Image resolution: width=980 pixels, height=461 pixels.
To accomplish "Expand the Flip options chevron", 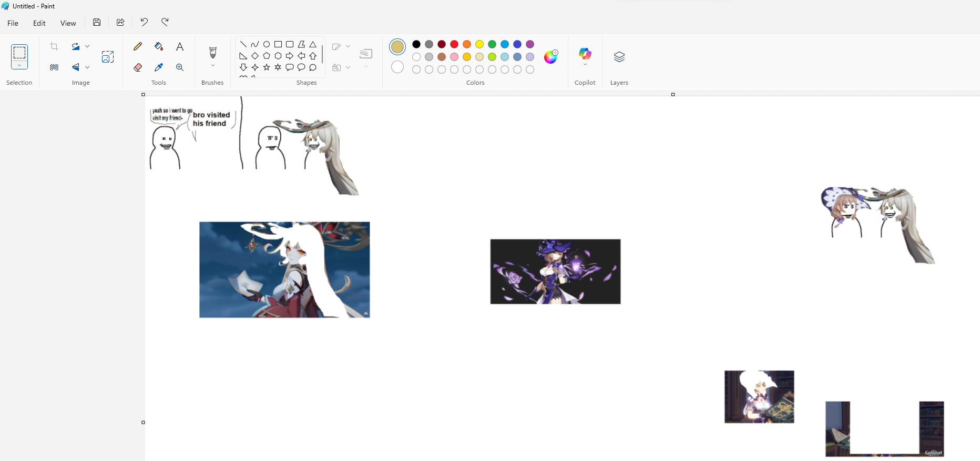I will click(x=87, y=67).
